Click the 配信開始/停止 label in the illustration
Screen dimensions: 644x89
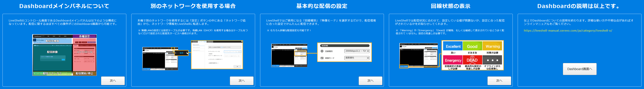[84, 73]
